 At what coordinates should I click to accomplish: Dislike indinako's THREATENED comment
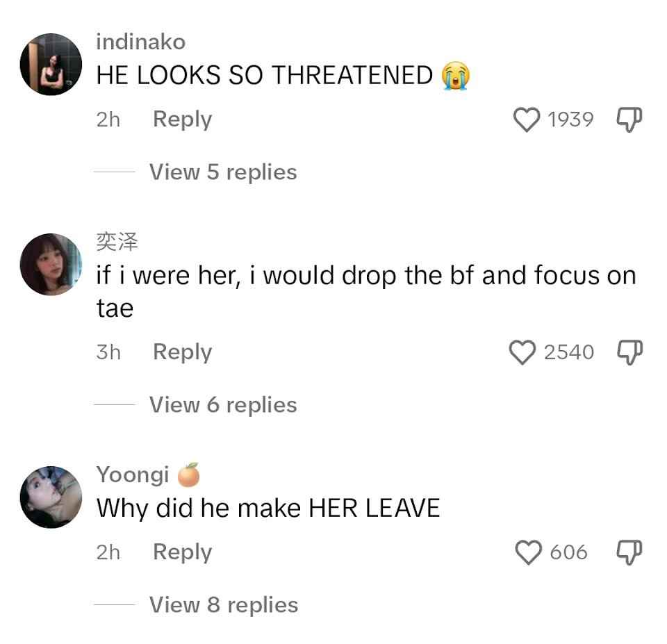pos(629,119)
